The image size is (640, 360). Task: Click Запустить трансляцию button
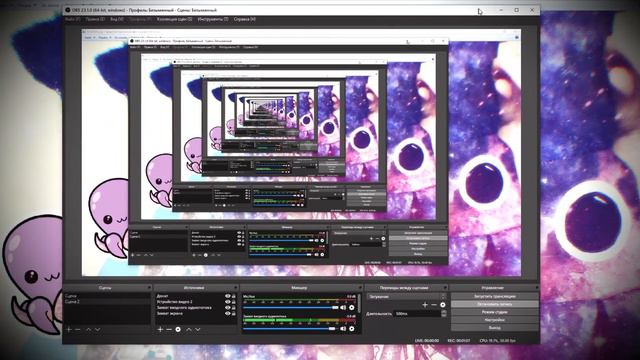coord(495,296)
